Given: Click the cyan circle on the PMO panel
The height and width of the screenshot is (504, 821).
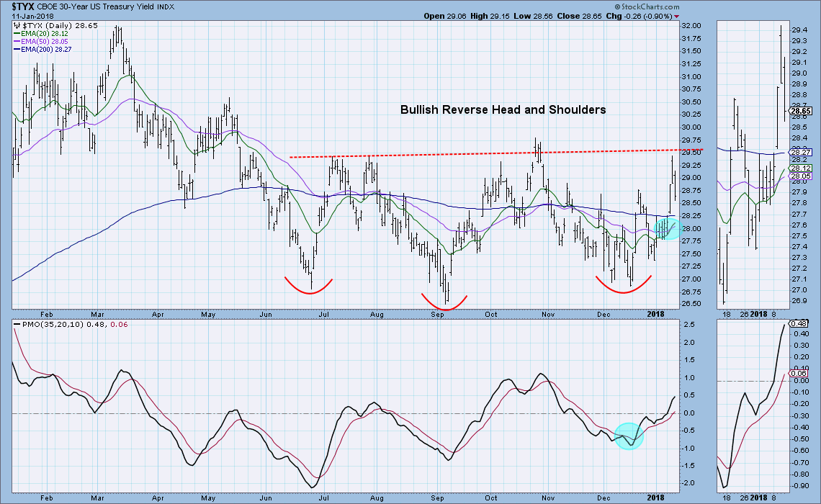Looking at the screenshot, I should [628, 436].
